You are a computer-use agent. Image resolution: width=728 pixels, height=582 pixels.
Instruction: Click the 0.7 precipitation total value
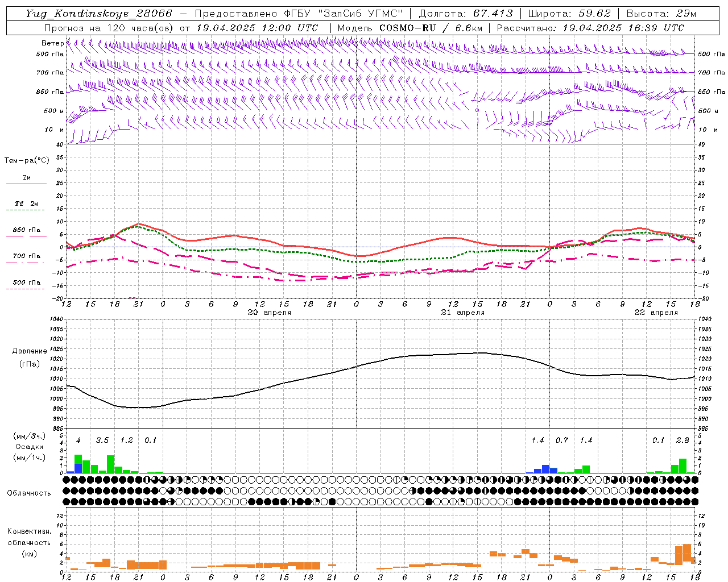(x=562, y=440)
